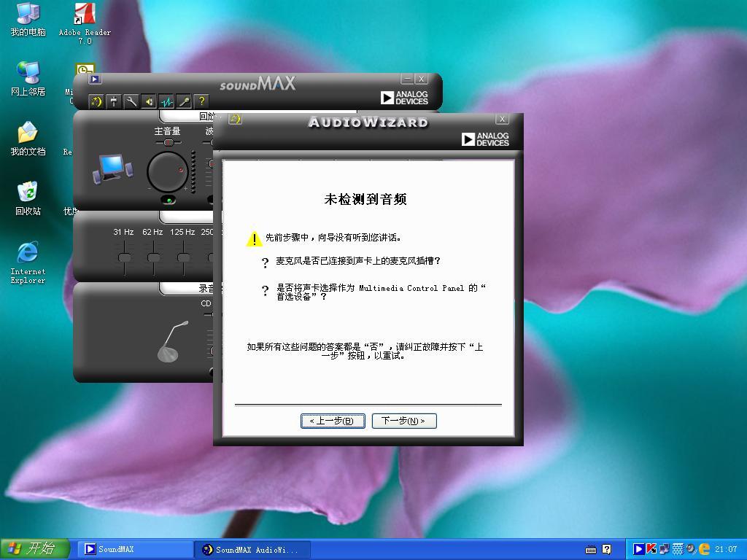The image size is (747, 560).
Task: Minimize the SoundMAX window
Action: [407, 79]
